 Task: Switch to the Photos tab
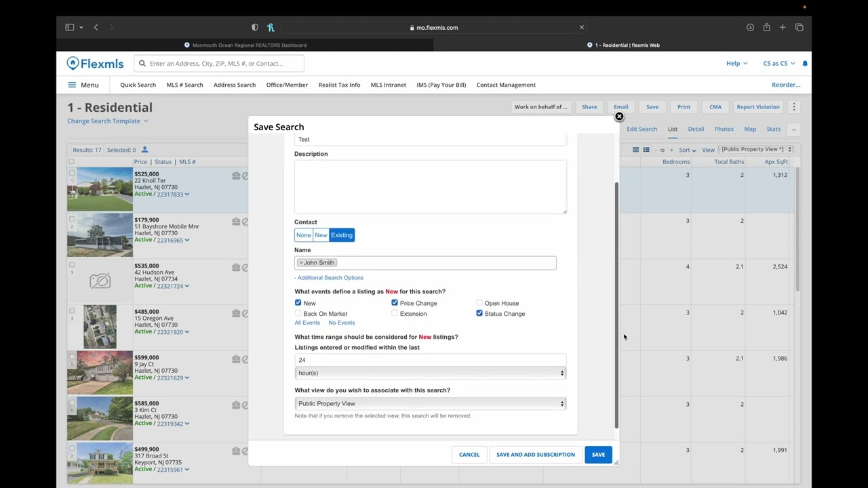(724, 129)
